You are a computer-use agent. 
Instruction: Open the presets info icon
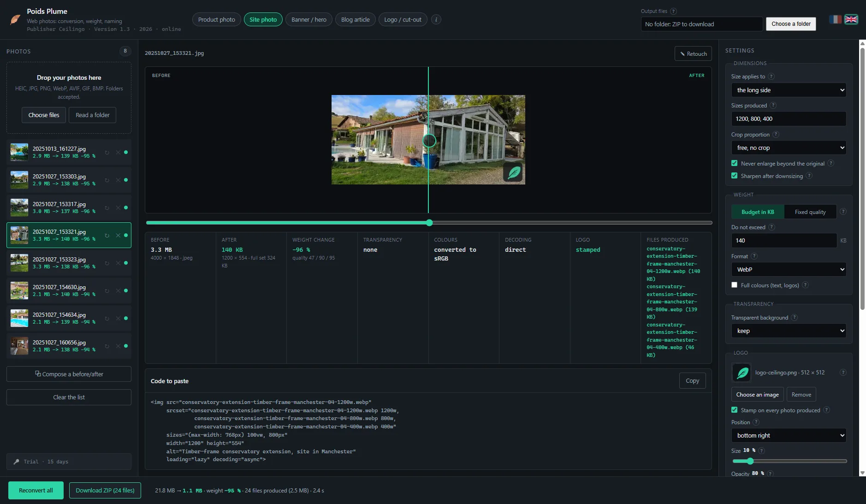[436, 19]
